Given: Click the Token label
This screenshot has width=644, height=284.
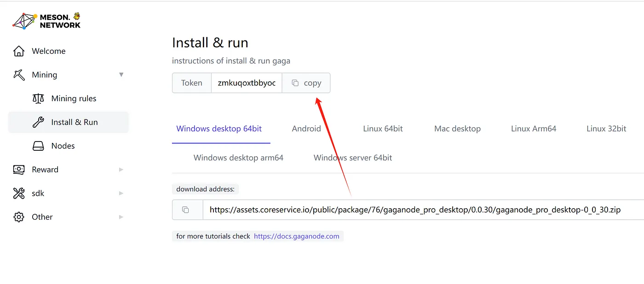Looking at the screenshot, I should tap(192, 83).
